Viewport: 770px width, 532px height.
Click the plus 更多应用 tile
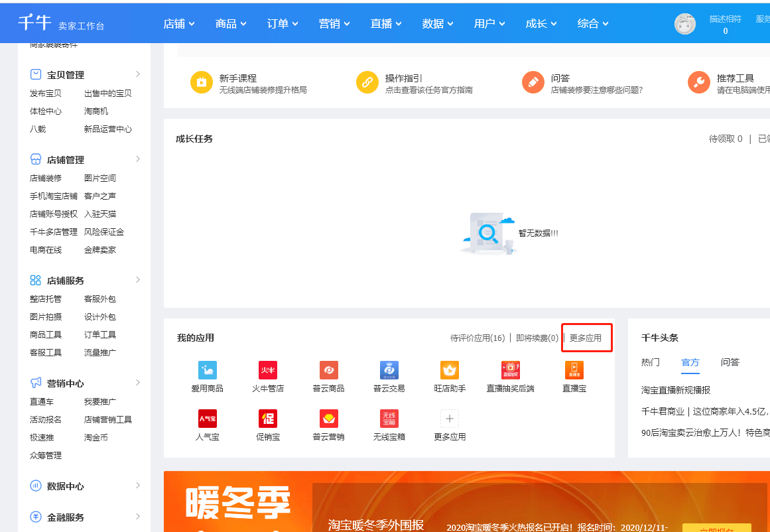pos(449,419)
